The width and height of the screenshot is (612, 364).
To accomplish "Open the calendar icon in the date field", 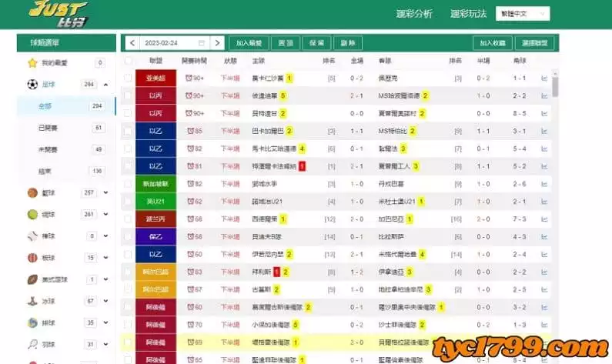I will [202, 43].
